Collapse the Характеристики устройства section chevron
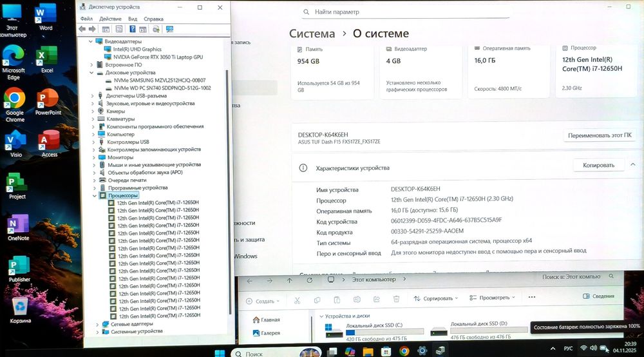This screenshot has height=357, width=644. point(633,164)
